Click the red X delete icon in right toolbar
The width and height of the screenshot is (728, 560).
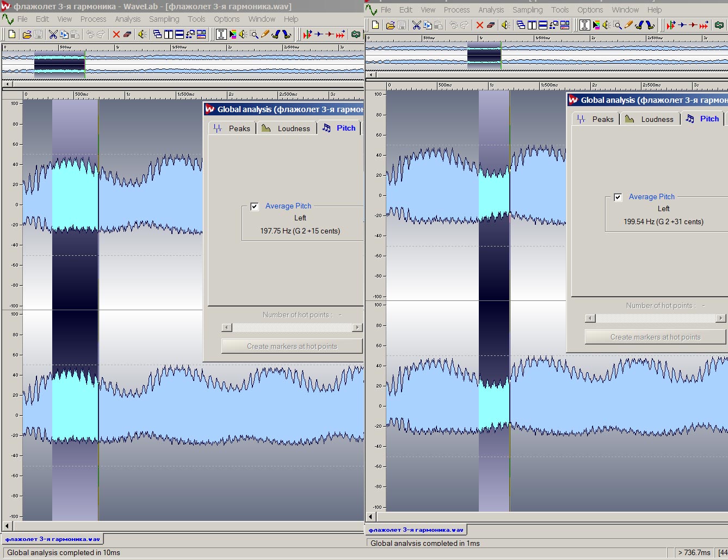pos(479,25)
